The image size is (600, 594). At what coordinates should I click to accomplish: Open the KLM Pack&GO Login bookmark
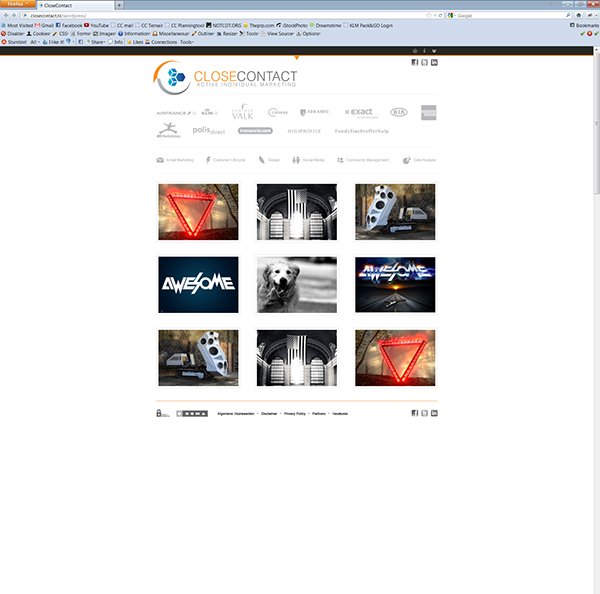click(x=368, y=25)
